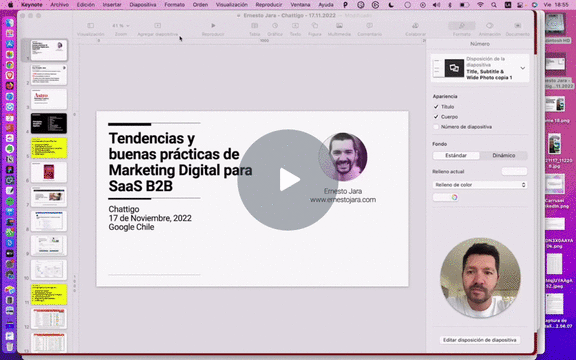The height and width of the screenshot is (360, 576).
Task: Click the document title dropdown arrow
Action: click(x=238, y=16)
